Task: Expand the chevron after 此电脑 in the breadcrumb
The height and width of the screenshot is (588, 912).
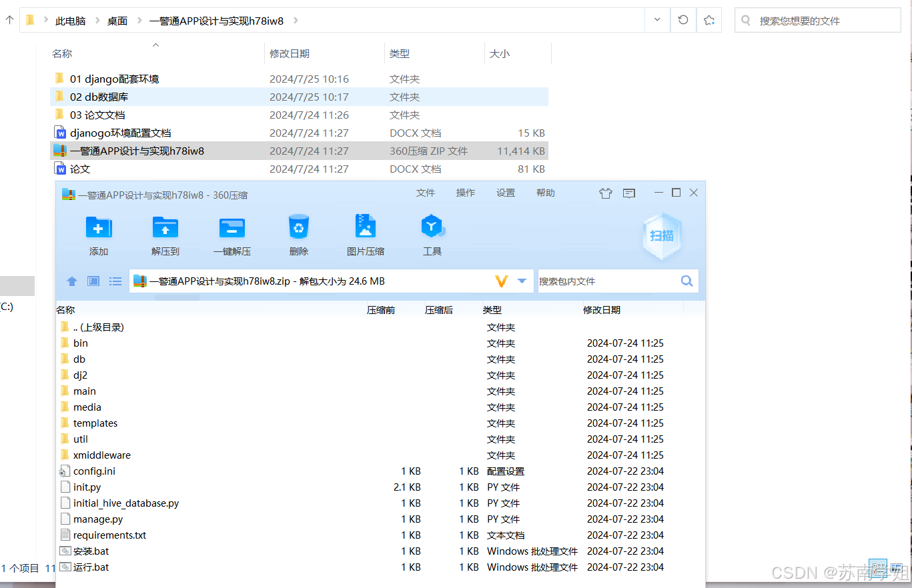Action: click(x=97, y=21)
